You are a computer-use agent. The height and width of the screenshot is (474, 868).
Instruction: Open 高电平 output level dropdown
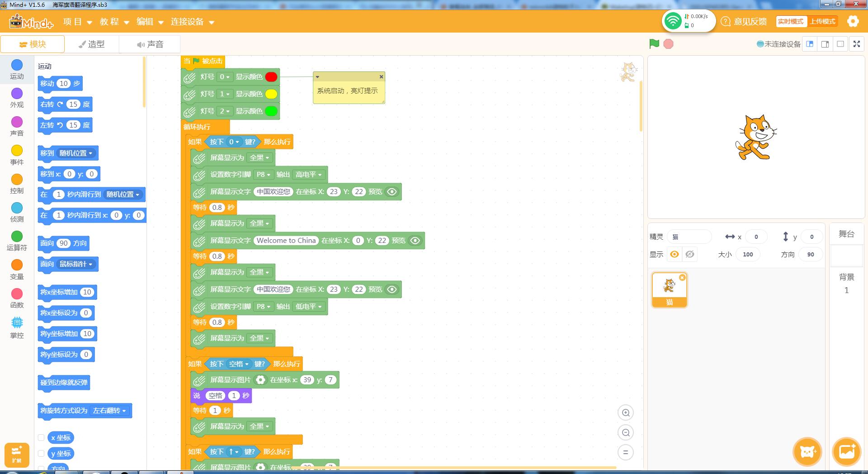click(308, 175)
